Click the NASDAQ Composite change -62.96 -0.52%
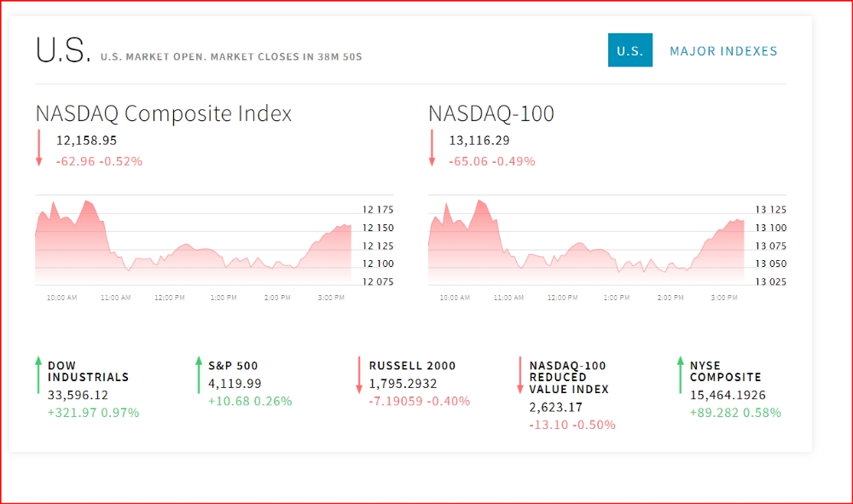The height and width of the screenshot is (504, 853). [x=99, y=161]
